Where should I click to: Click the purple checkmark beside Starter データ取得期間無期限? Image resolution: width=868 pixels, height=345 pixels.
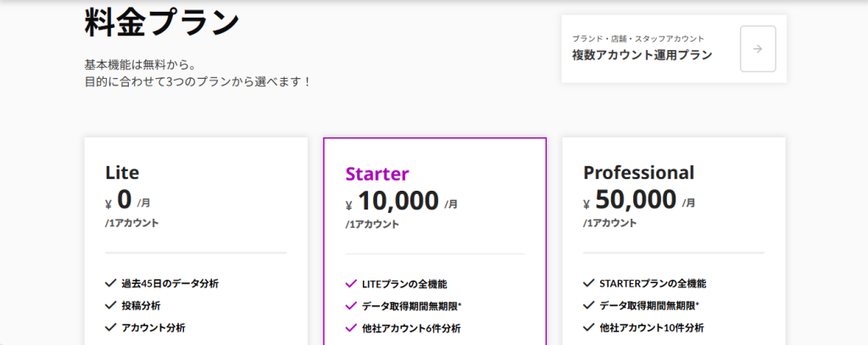351,306
